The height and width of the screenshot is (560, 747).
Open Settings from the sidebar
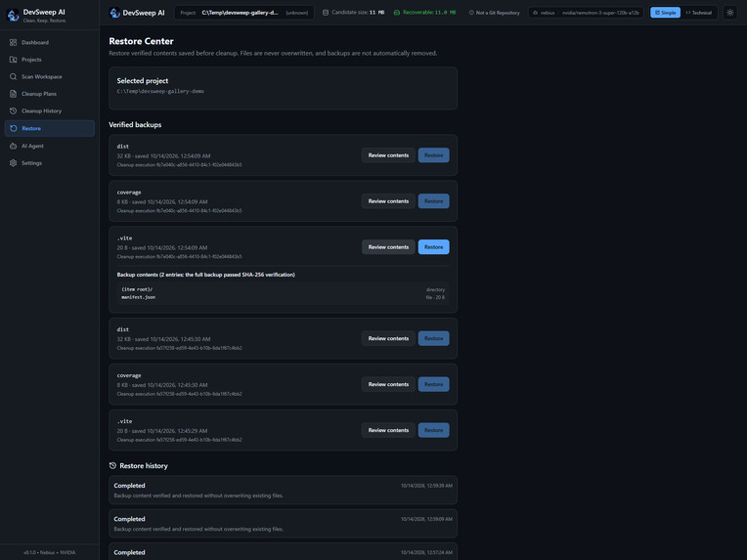click(x=50, y=163)
